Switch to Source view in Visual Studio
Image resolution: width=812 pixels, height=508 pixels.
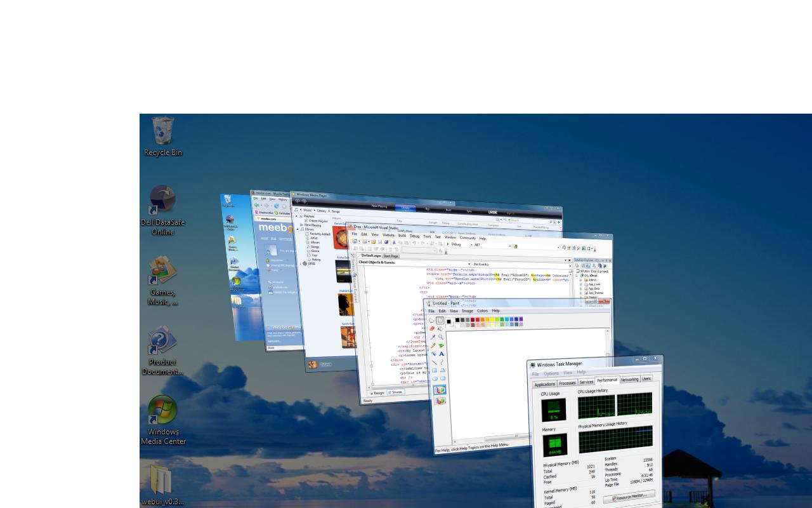click(395, 392)
